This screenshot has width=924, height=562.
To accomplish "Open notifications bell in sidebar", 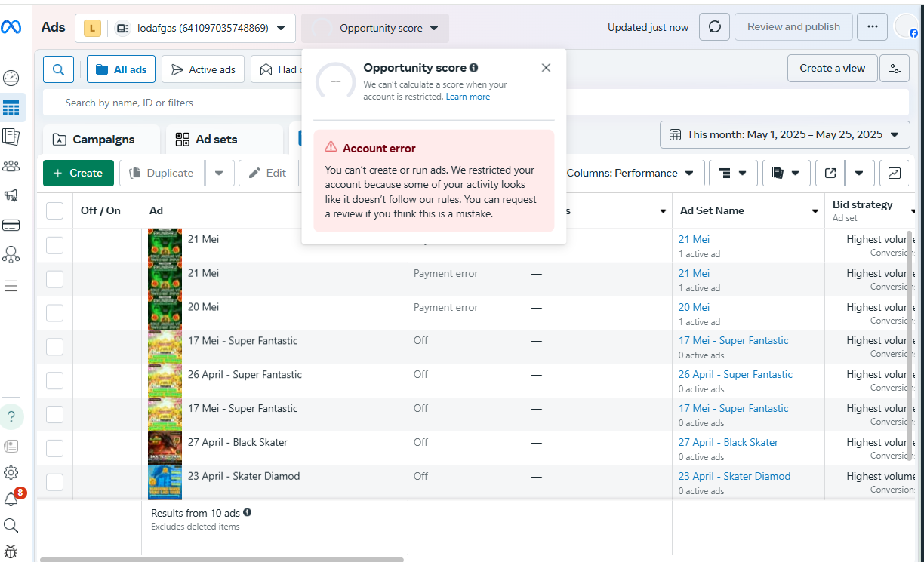I will (11, 499).
